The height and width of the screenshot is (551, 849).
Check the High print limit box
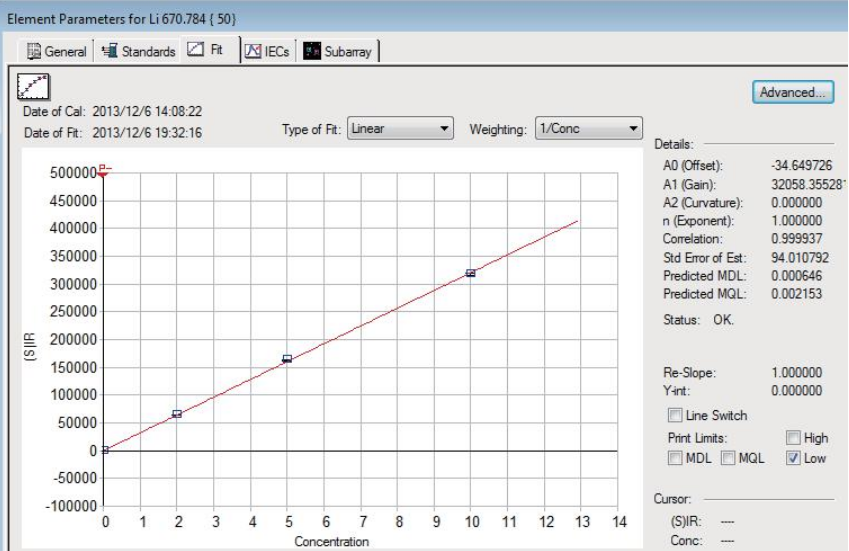coord(793,438)
